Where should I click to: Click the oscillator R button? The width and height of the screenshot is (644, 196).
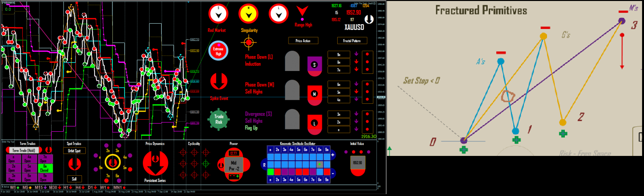point(264,165)
